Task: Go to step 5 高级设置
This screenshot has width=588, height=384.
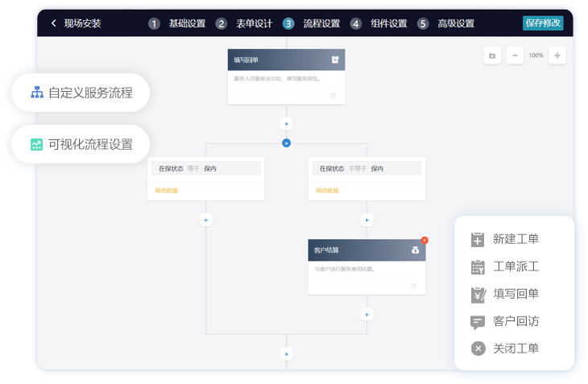Action: point(446,23)
